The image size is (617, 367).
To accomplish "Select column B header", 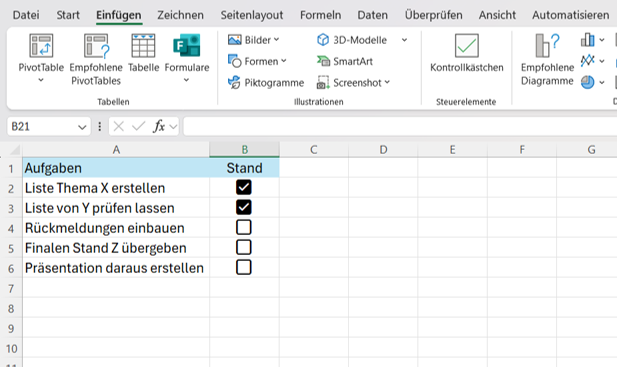I will (244, 149).
